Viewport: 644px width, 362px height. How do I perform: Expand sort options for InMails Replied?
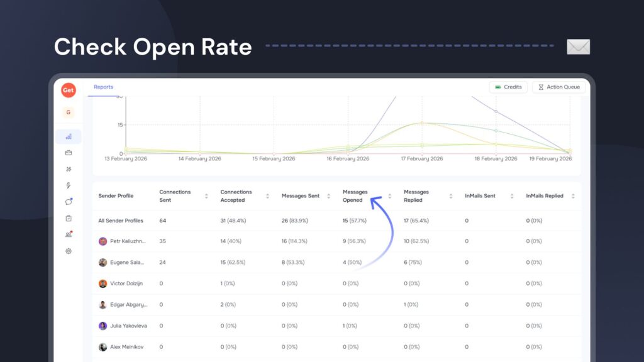pyautogui.click(x=572, y=196)
